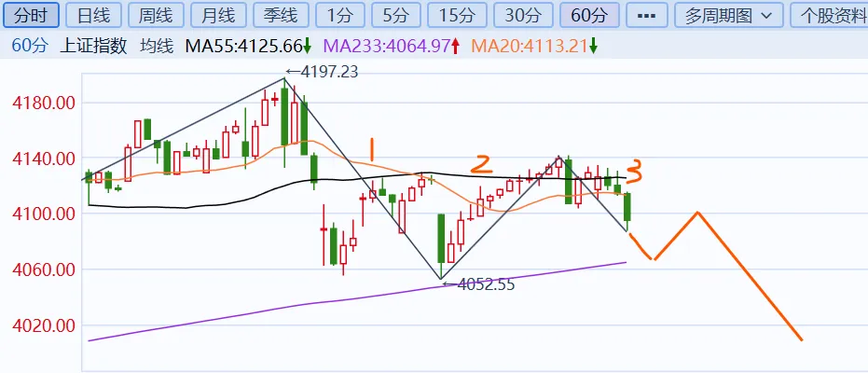Click the 均线 moving average label
Viewport: 868px width, 373px height.
click(x=157, y=46)
